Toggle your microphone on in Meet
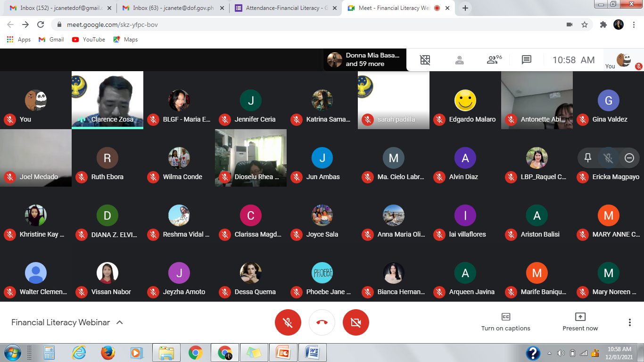 pos(288,322)
